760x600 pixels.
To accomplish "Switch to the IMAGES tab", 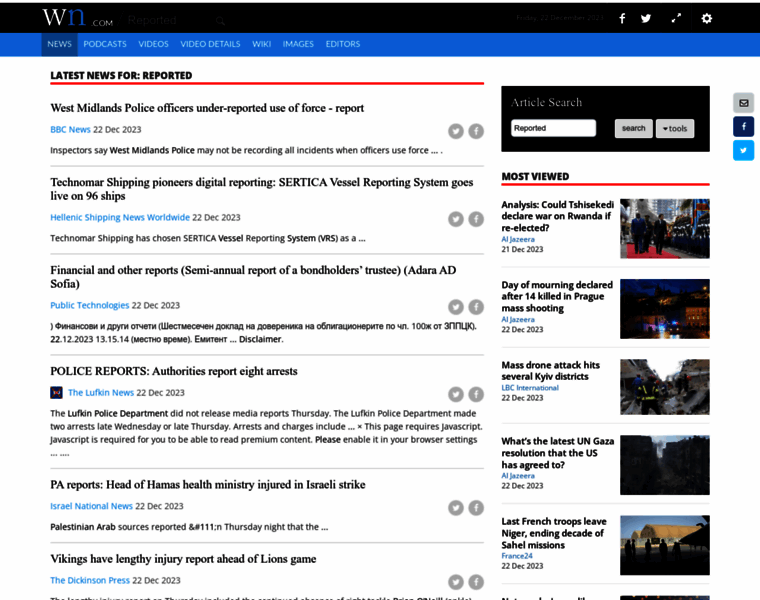I will [298, 44].
